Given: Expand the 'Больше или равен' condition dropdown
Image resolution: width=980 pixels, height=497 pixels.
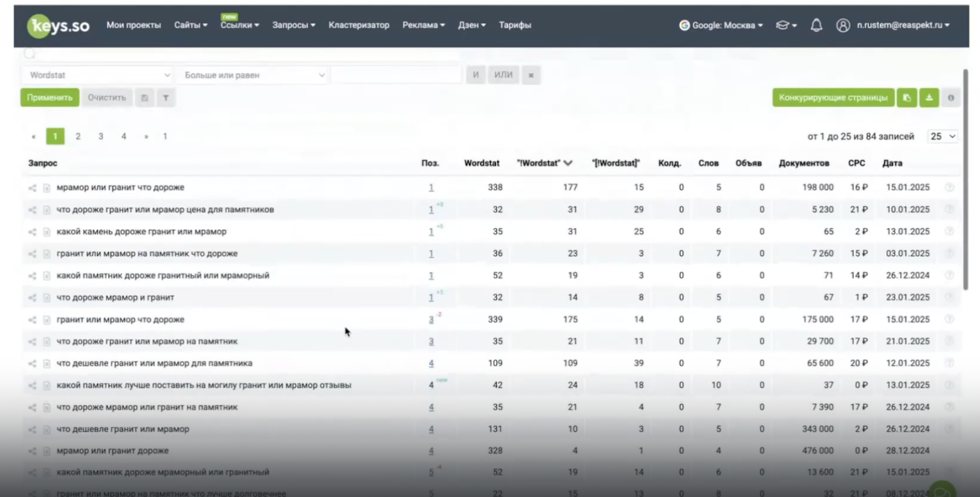Looking at the screenshot, I should 253,75.
